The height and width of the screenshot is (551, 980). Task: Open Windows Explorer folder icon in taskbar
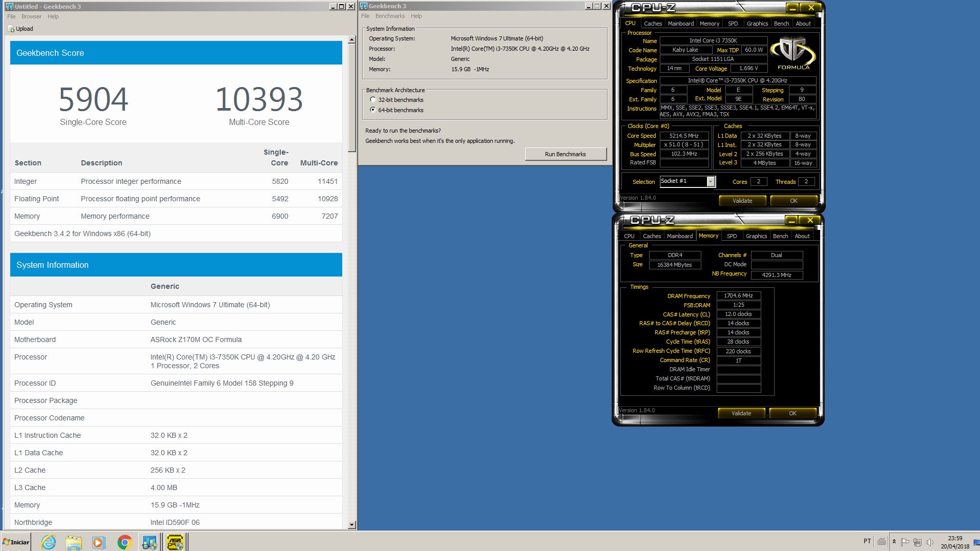pos(74,542)
